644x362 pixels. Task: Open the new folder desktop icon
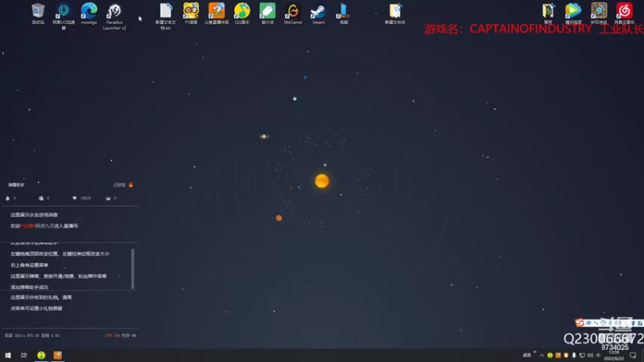point(394,13)
